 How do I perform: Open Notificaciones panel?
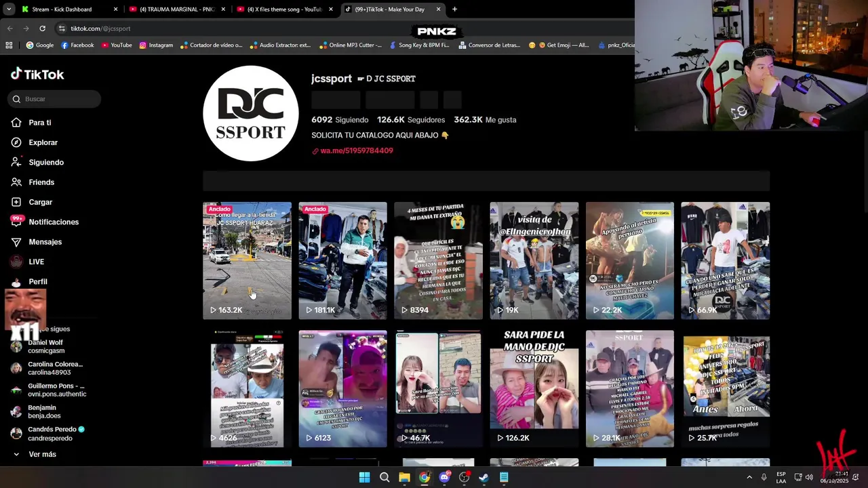click(x=45, y=222)
